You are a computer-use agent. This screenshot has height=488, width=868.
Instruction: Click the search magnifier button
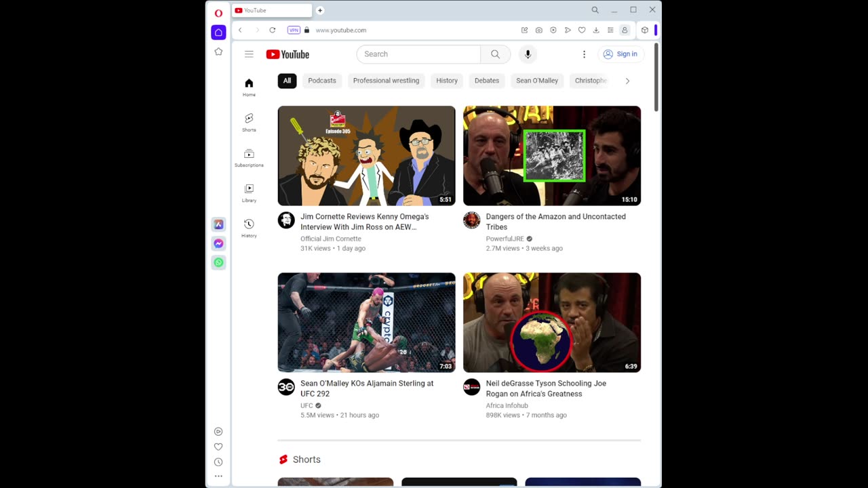coord(496,54)
